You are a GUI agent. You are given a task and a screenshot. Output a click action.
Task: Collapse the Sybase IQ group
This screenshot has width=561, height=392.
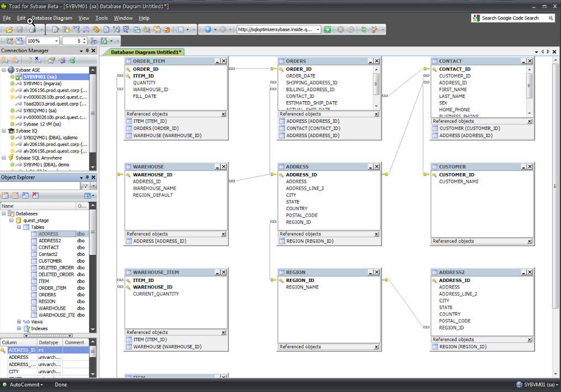(x=4, y=130)
